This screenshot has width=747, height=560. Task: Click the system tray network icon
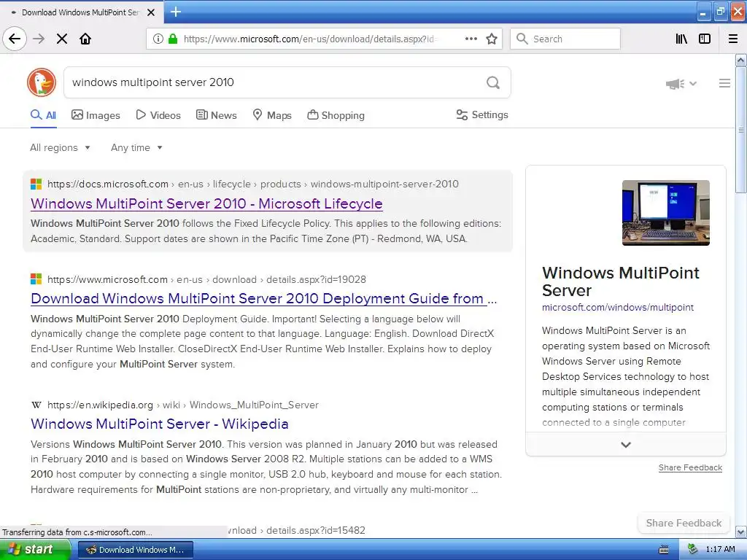[693, 549]
